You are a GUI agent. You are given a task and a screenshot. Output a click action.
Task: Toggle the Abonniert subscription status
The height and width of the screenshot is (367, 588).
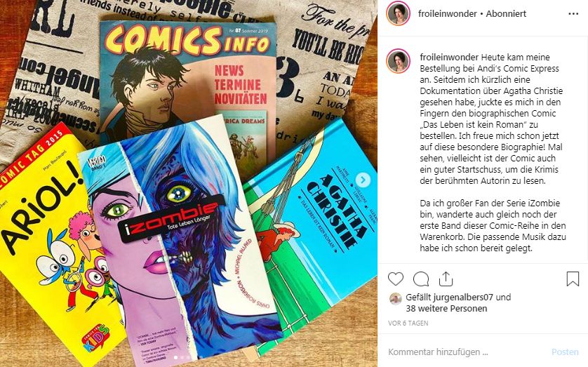[x=506, y=13]
